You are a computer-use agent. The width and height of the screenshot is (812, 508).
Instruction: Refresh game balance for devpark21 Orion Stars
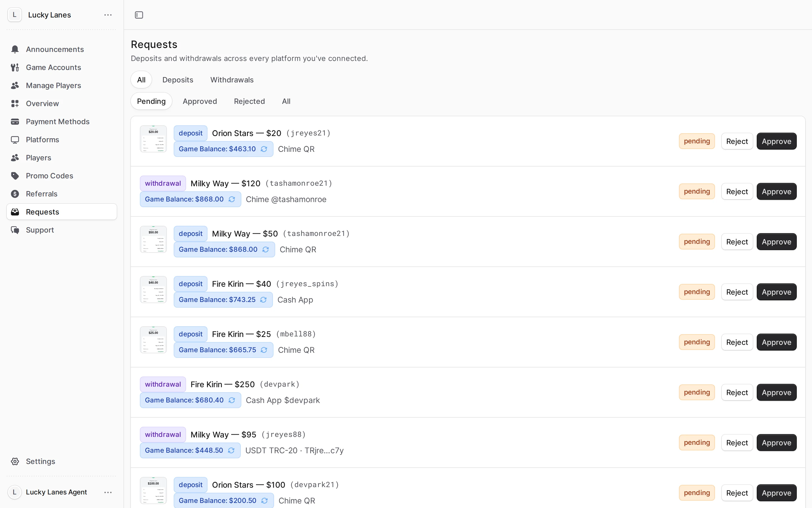coord(264,501)
